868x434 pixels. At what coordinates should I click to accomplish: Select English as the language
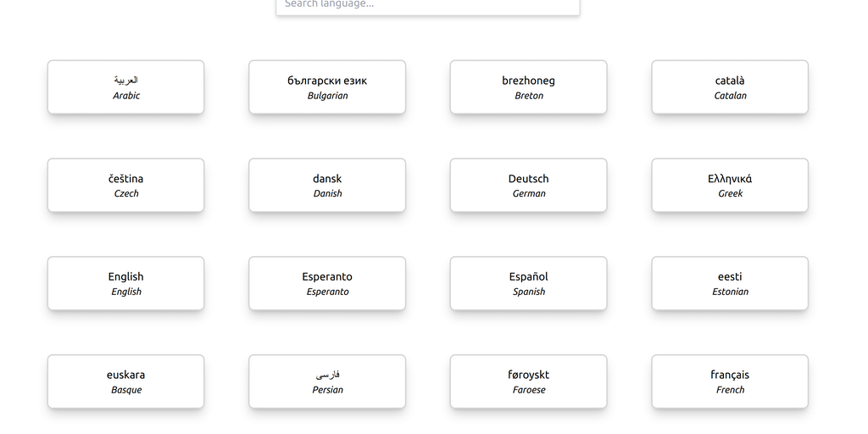(125, 283)
